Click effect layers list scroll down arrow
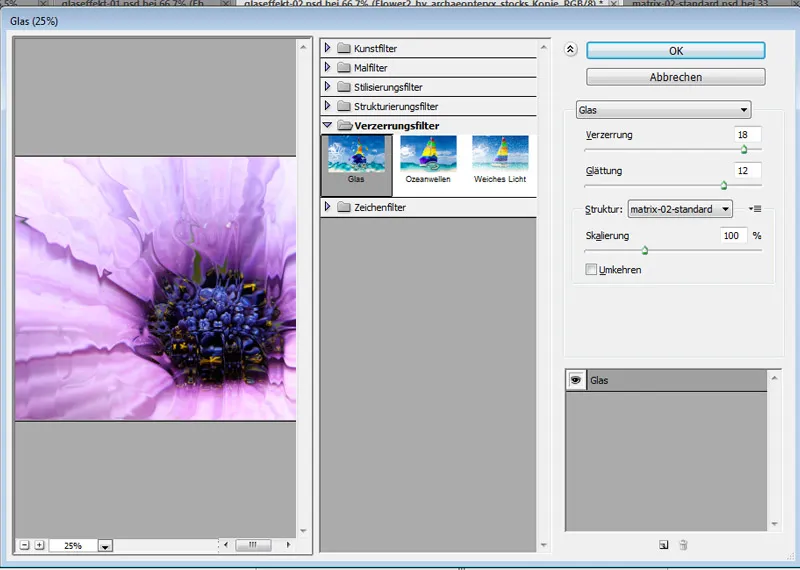 [x=774, y=524]
